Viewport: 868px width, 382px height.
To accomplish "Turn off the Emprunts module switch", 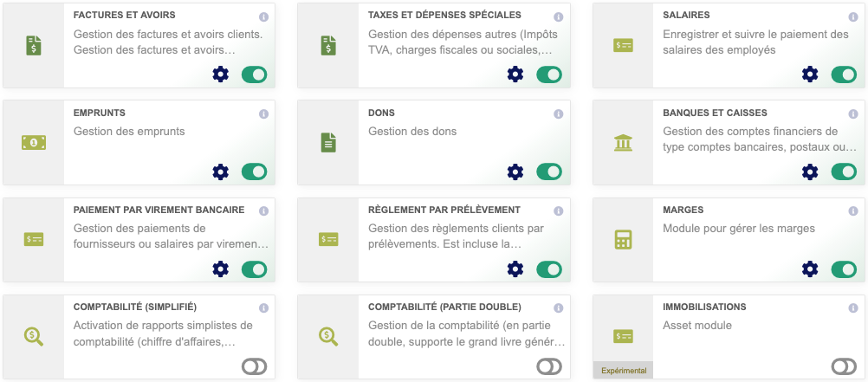I will [x=254, y=172].
